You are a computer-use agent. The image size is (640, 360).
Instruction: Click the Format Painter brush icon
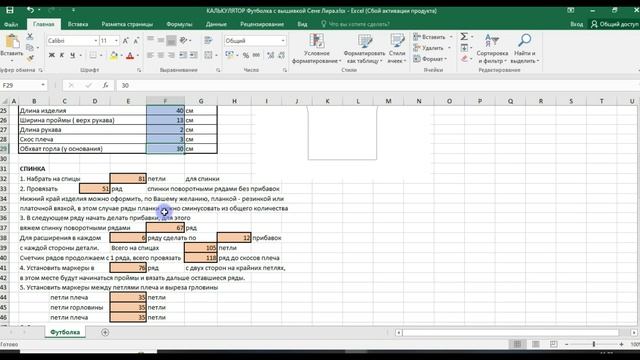click(x=30, y=59)
